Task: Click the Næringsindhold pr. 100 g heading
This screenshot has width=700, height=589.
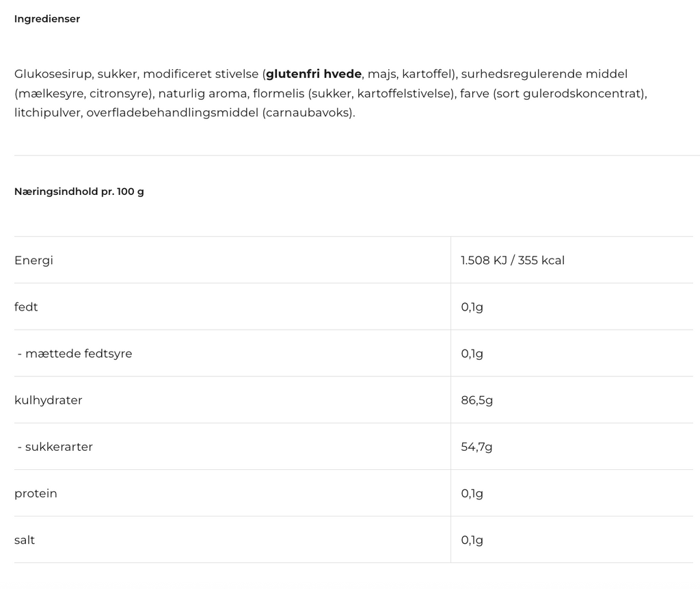Action: [79, 192]
